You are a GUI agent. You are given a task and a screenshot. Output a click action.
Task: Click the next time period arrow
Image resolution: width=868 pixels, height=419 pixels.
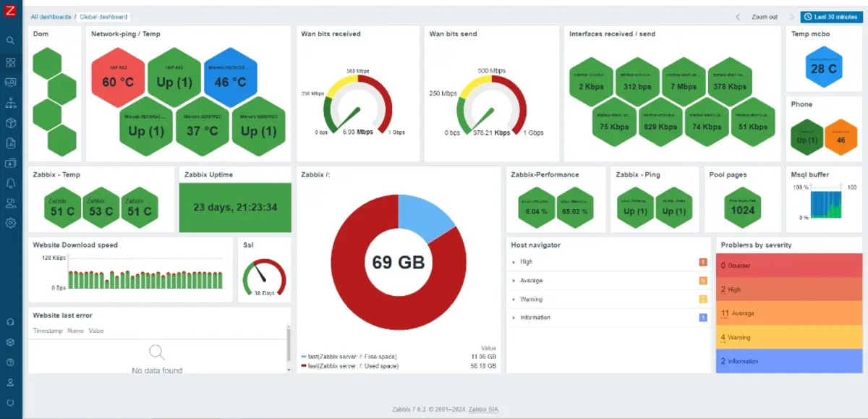click(x=791, y=17)
